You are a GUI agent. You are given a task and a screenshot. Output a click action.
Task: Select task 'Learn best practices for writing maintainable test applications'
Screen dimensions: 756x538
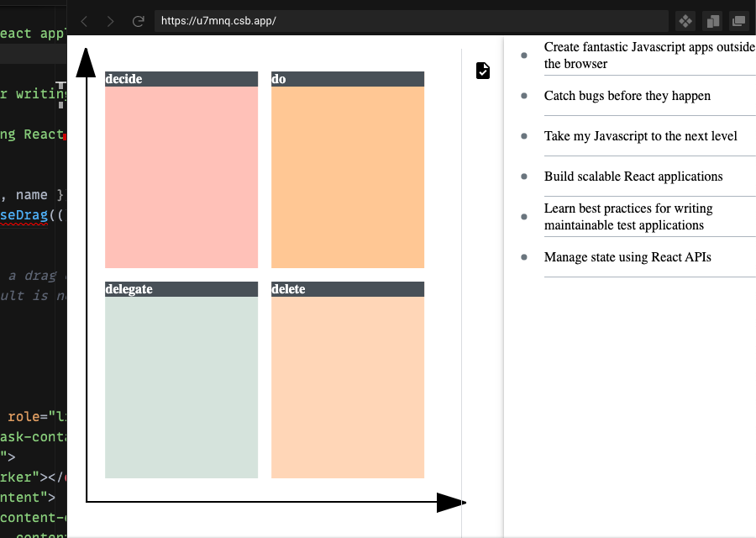coord(628,217)
